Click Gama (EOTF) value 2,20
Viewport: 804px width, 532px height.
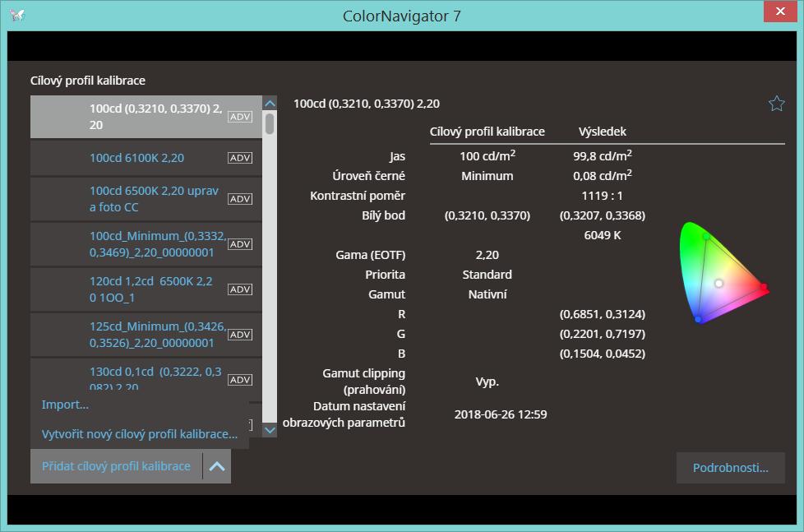click(487, 255)
